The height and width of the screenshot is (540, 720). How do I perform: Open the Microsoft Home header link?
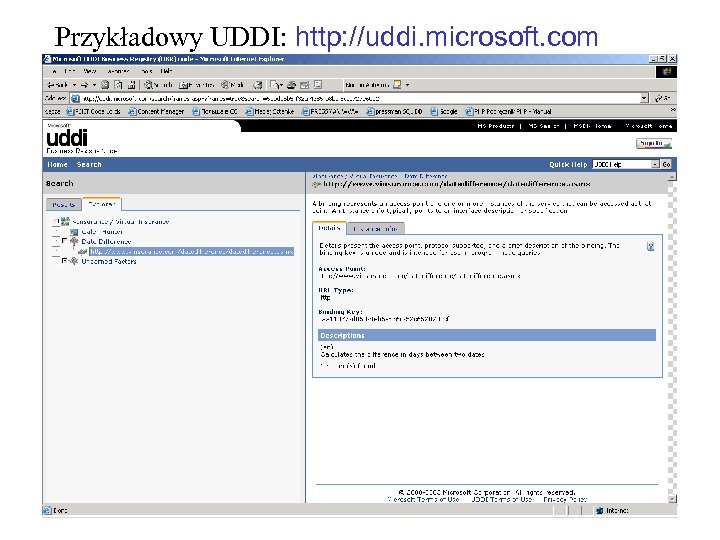click(x=648, y=126)
